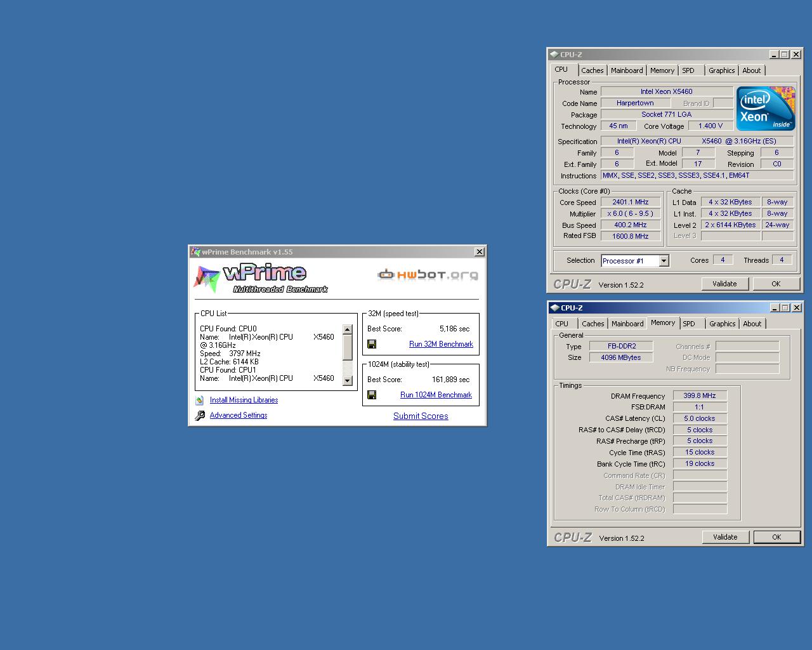Click the FSB:DRAM 1:1 value

700,407
